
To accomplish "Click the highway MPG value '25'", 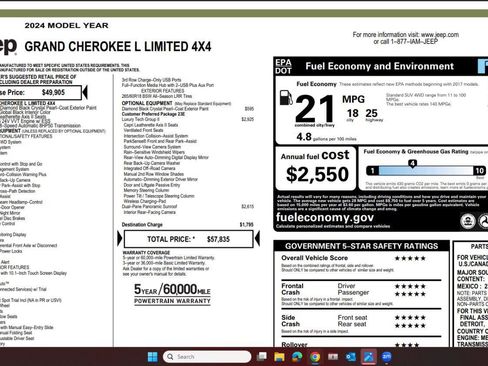I will [371, 113].
